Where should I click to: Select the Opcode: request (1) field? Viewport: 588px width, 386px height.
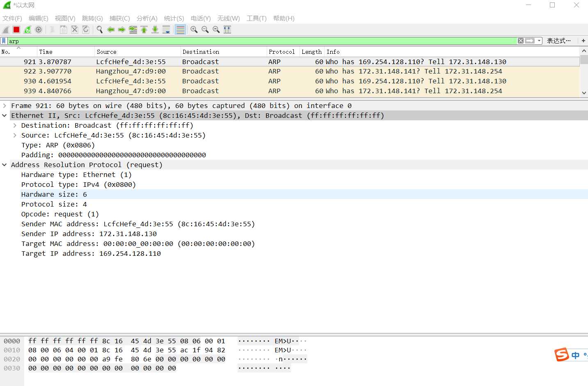tap(60, 214)
